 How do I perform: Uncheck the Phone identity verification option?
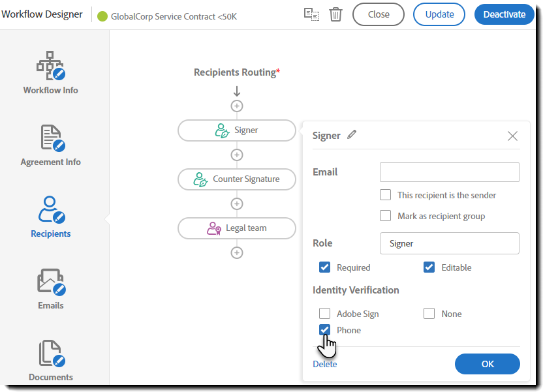pyautogui.click(x=324, y=330)
